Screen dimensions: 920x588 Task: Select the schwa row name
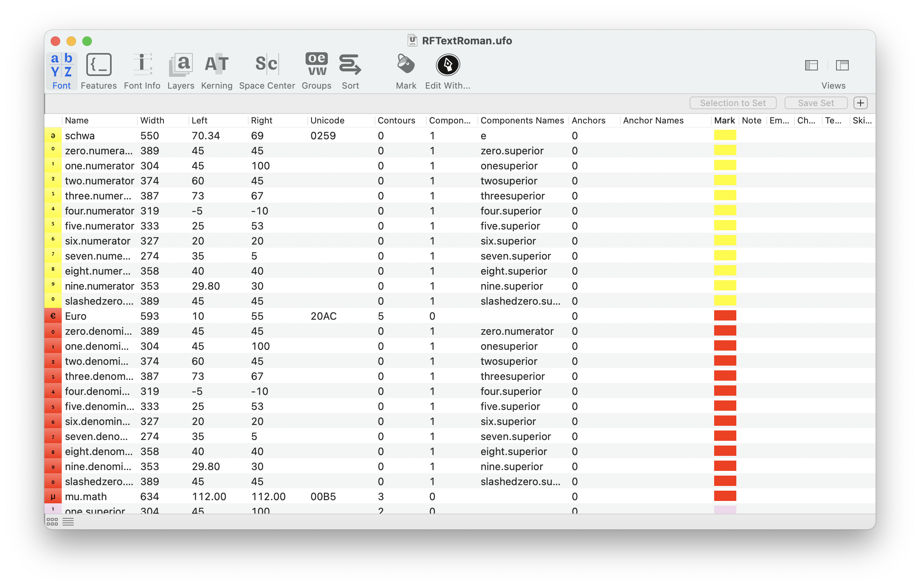point(80,136)
